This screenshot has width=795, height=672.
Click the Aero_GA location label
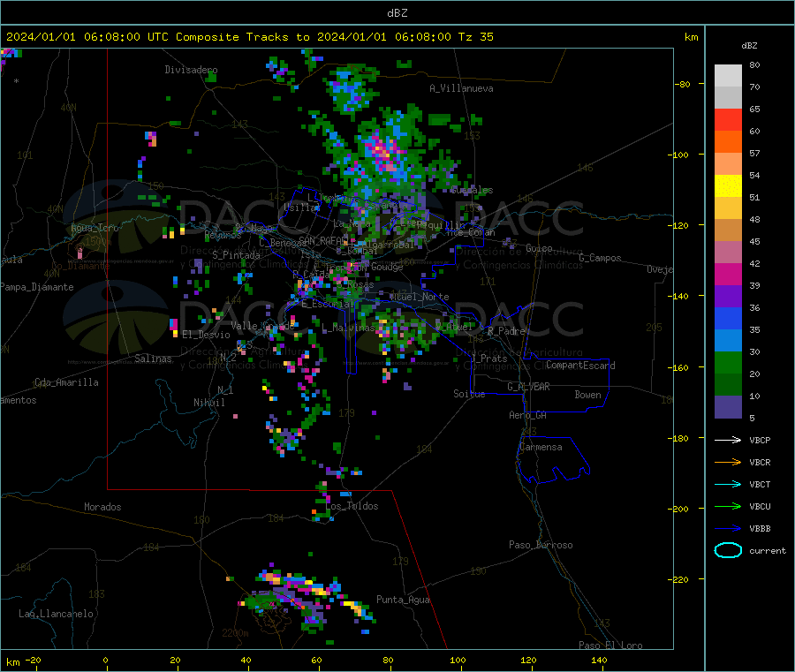pos(528,415)
